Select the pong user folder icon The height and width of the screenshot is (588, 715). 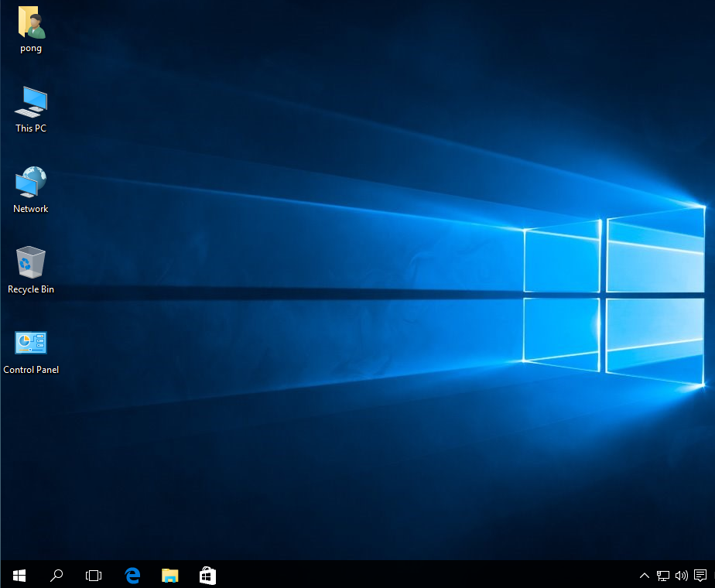[31, 22]
